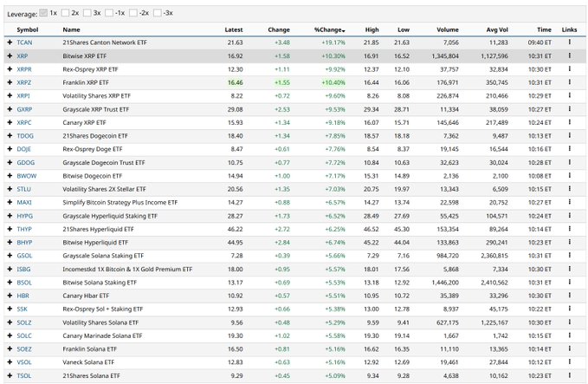Expand the SSK row with plus sign

10,309
